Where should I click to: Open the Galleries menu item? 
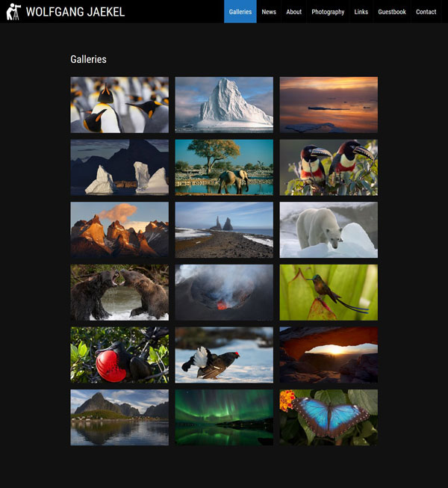(240, 11)
